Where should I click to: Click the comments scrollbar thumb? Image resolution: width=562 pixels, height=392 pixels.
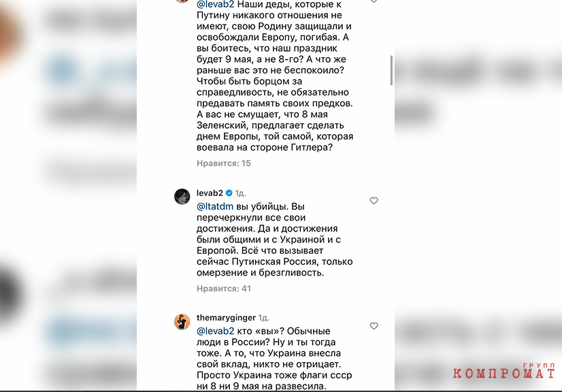391,70
